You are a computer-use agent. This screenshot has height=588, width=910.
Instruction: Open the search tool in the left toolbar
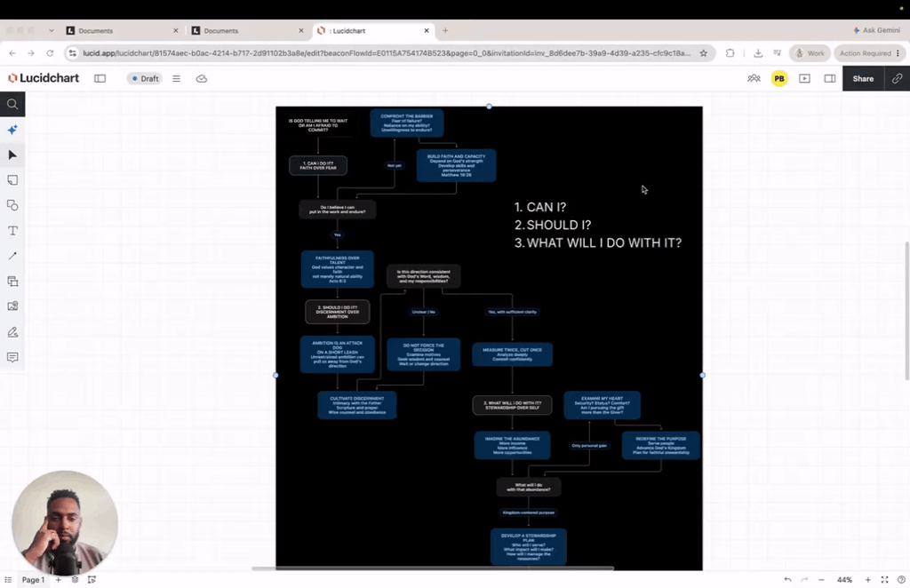[12, 105]
